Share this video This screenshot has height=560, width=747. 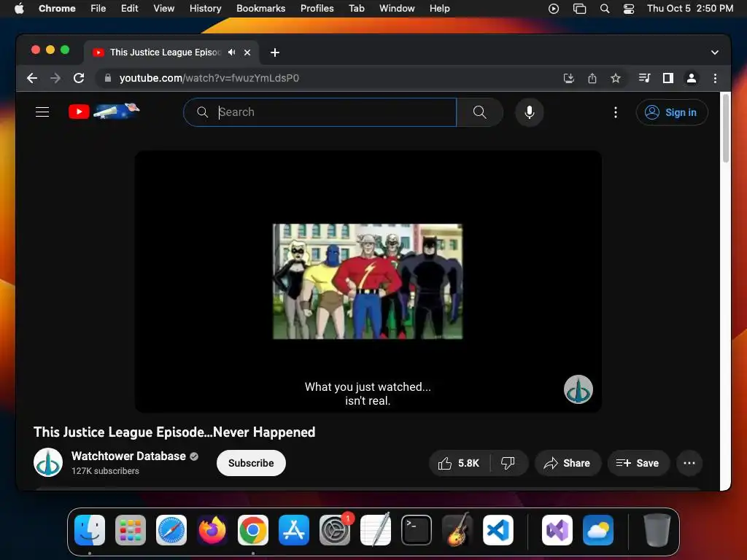(x=568, y=463)
